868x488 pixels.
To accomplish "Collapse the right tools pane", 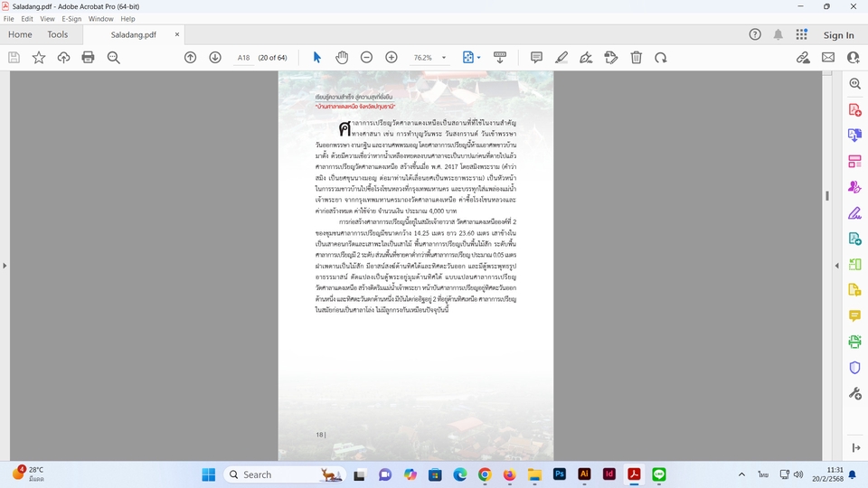I will tap(837, 266).
